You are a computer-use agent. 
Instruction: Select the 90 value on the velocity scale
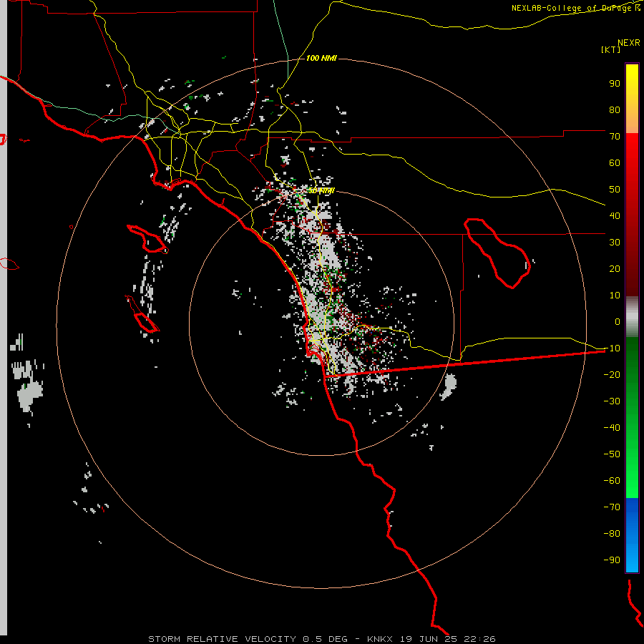pos(615,84)
